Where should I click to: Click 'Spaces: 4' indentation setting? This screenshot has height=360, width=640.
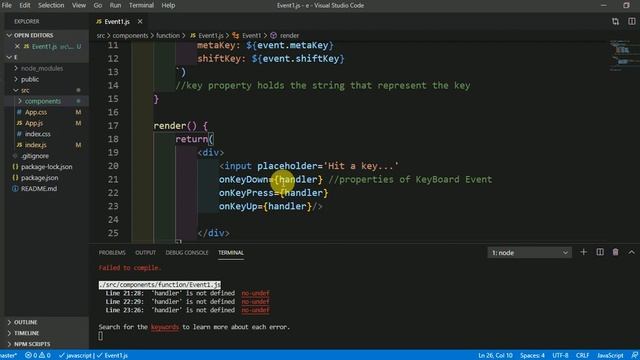(532, 356)
